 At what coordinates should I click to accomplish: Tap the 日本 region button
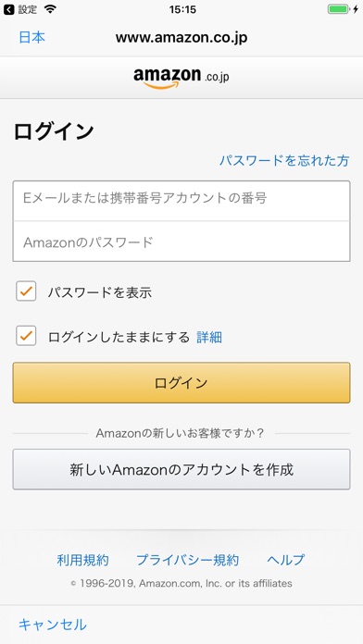pos(31,37)
